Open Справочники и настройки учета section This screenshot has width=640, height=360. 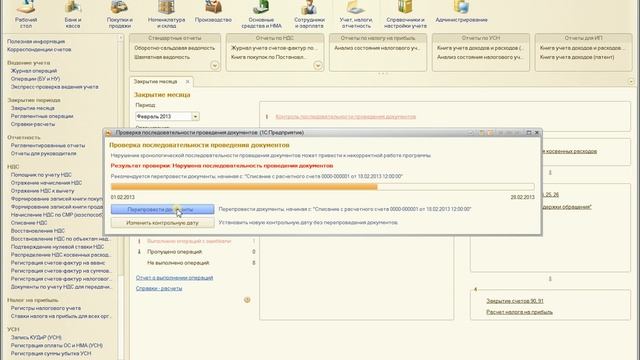pos(405,15)
